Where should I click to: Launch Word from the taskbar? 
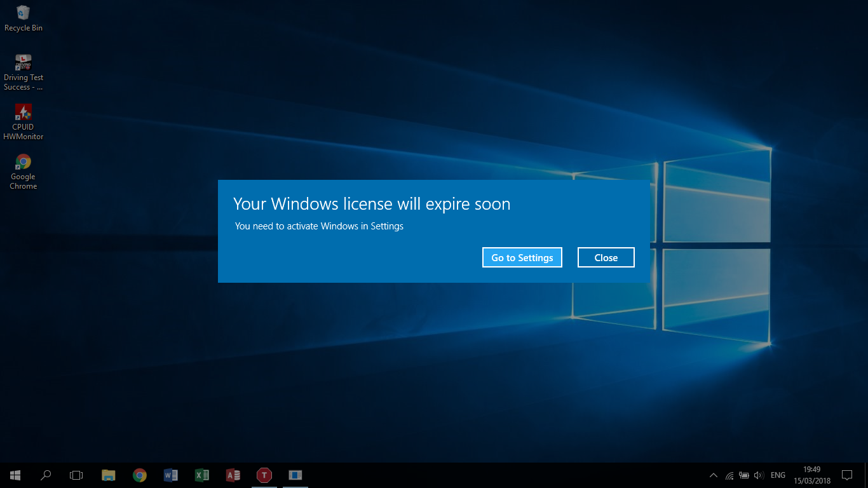(x=170, y=475)
